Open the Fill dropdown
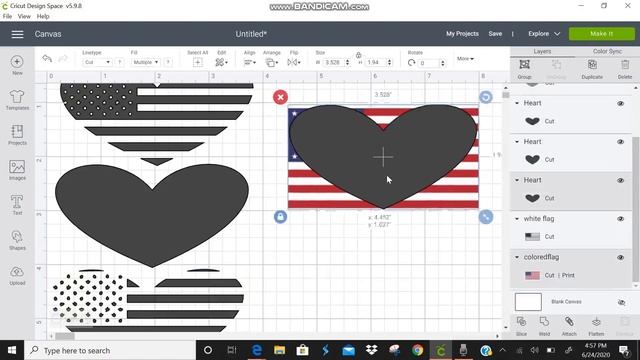640x360 pixels. (146, 62)
